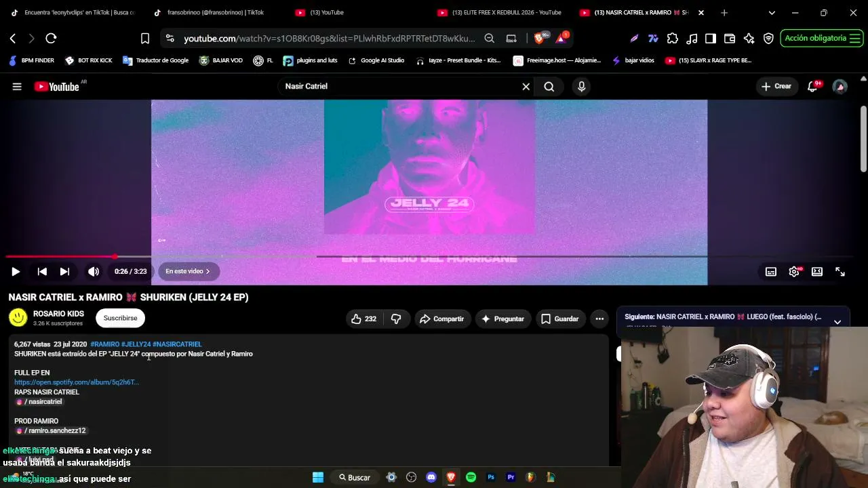Open the BPM FINDER bookmark
Viewport: 868px width, 488px height.
(31, 60)
